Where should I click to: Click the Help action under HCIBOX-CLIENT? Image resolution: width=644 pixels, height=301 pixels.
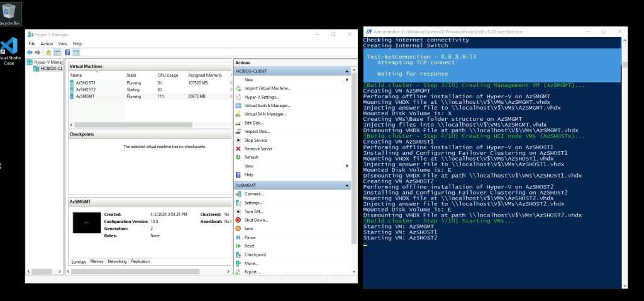249,175
